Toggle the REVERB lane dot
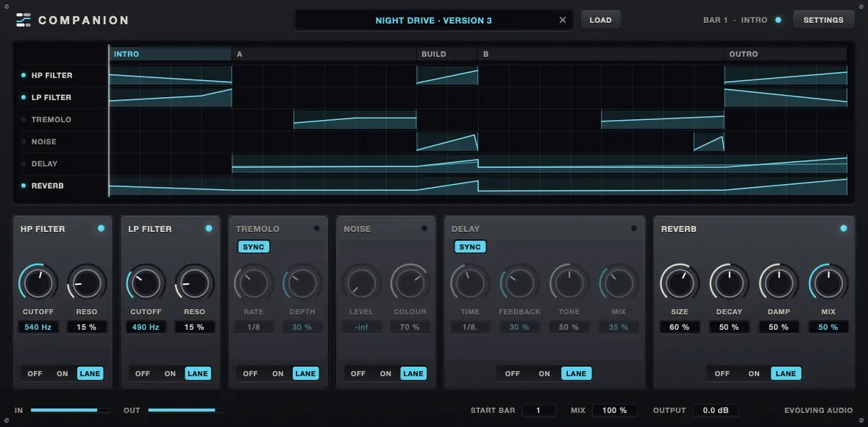Screen dimensions: 868x427 coord(24,186)
